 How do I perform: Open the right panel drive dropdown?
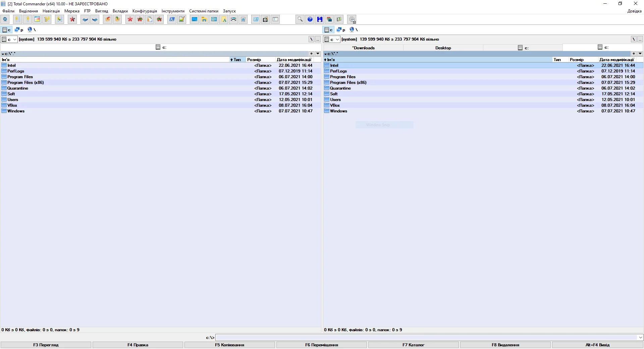click(x=332, y=39)
